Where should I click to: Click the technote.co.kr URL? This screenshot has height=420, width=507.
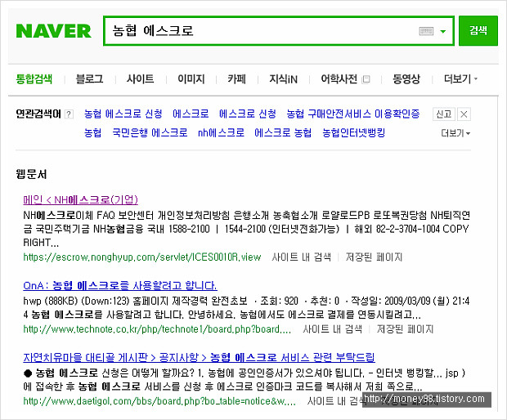[x=157, y=329]
